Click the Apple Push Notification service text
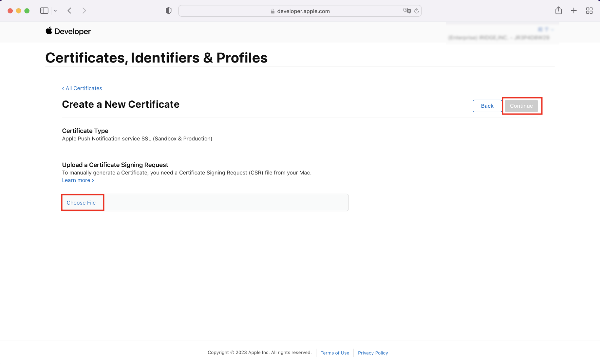This screenshot has width=600, height=364. [137, 139]
